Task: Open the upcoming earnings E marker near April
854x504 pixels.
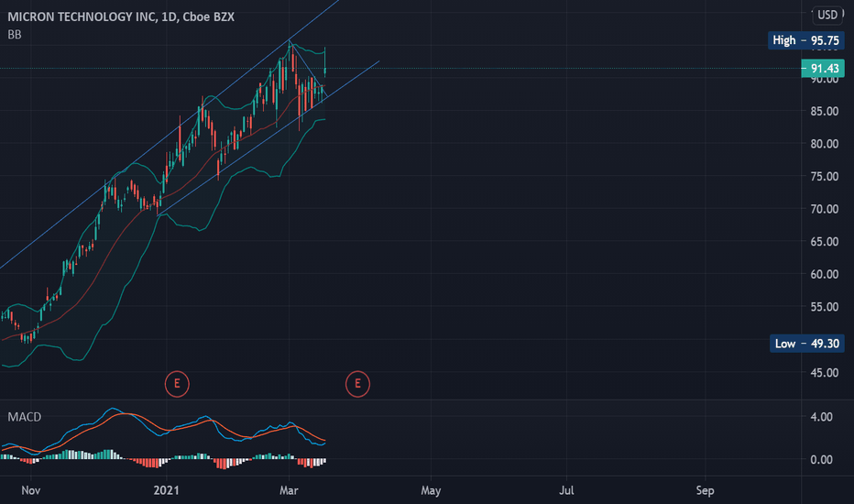Action: point(358,384)
